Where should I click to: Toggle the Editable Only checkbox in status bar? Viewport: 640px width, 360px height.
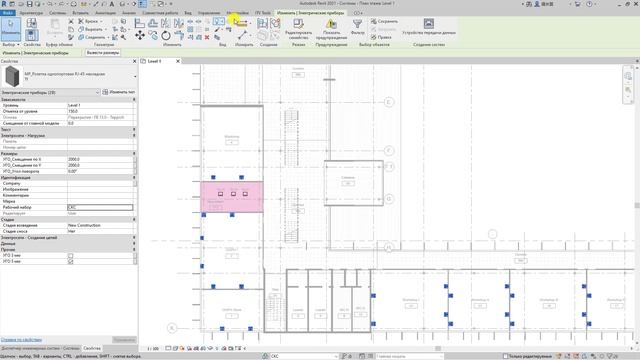point(505,356)
